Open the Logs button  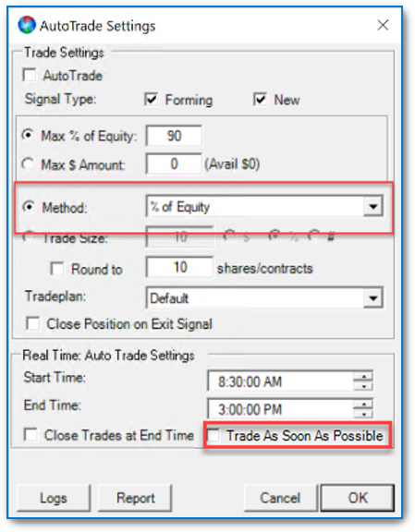(54, 498)
